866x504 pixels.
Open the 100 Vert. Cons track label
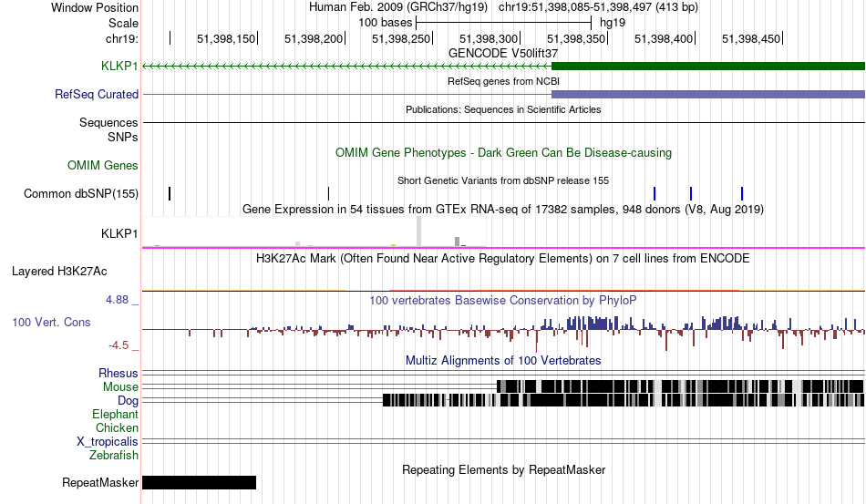(51, 323)
